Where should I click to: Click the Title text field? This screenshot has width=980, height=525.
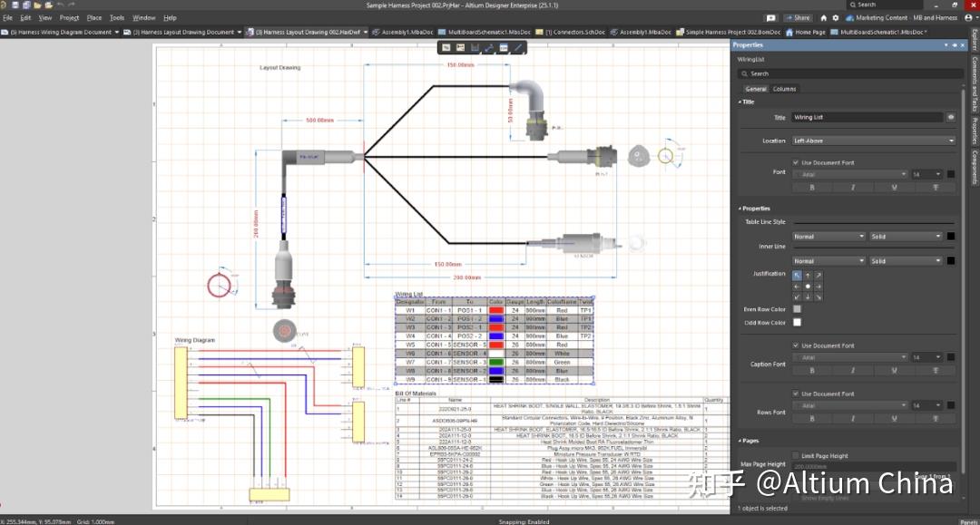[867, 117]
